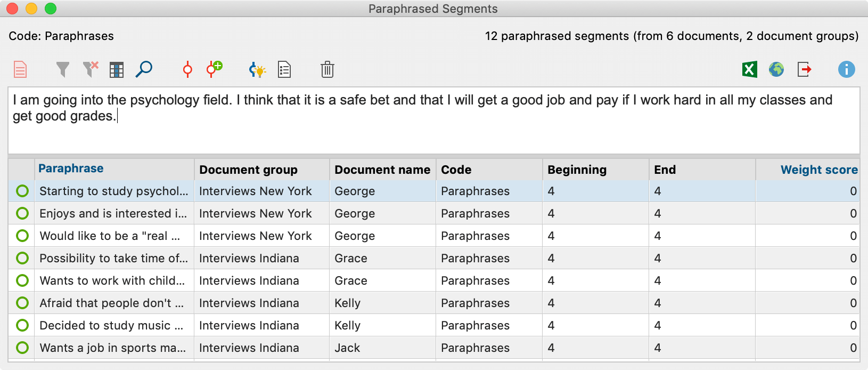This screenshot has height=370, width=868.
Task: Click 'Jack' in the Document name column
Action: point(347,348)
